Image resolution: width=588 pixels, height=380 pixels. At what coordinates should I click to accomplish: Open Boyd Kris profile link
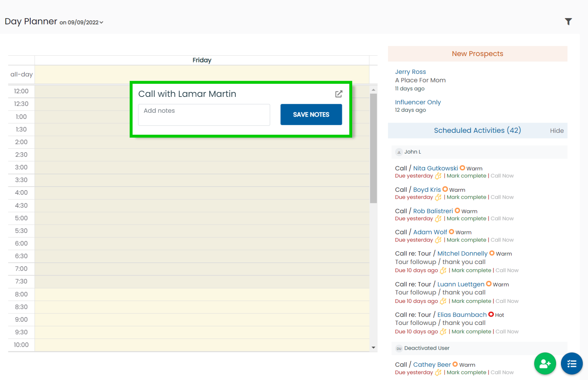(427, 190)
